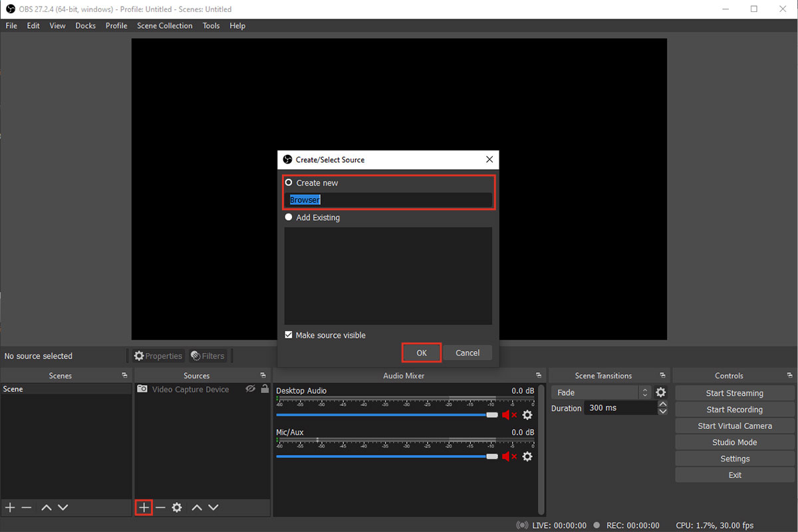Image resolution: width=798 pixels, height=532 pixels.
Task: Pop out the Scene Transitions dock
Action: [662, 376]
